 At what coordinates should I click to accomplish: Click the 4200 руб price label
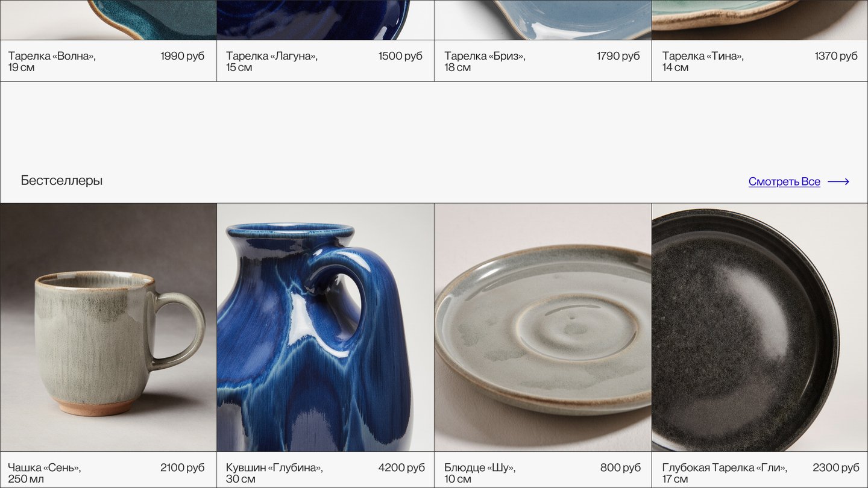pos(401,468)
